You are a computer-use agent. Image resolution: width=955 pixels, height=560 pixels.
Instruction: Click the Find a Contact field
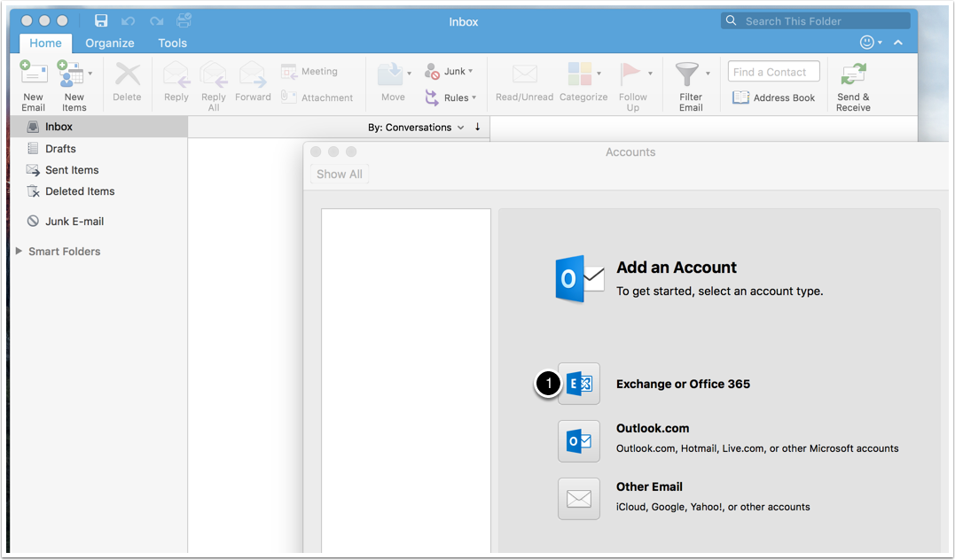tap(773, 72)
